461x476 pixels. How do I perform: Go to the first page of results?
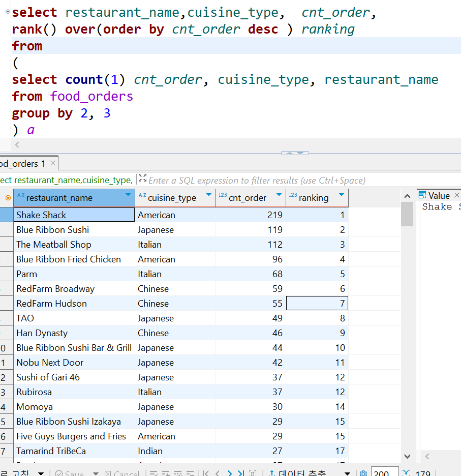click(x=206, y=473)
